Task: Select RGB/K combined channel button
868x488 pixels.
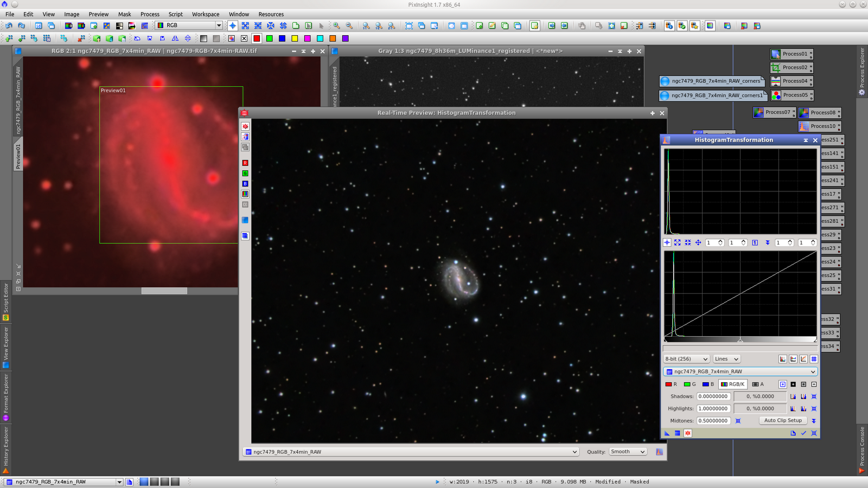Action: tap(733, 384)
